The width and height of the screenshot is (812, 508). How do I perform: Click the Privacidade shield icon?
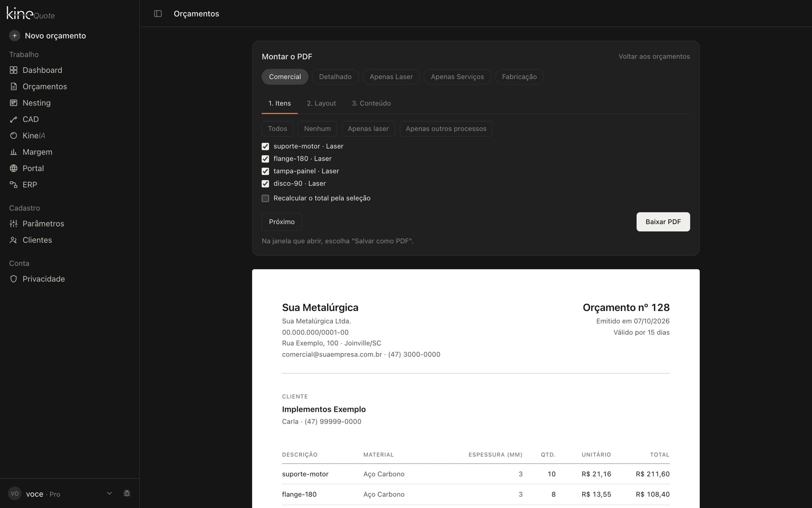[x=14, y=279]
